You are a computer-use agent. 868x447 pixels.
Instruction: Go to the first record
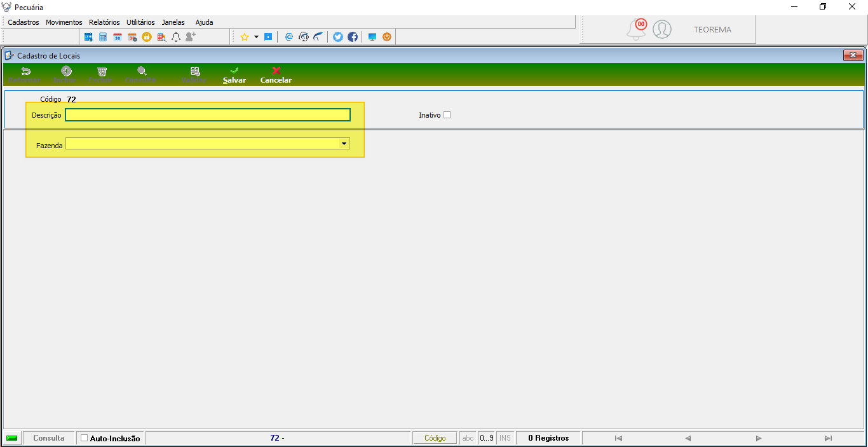click(x=618, y=438)
